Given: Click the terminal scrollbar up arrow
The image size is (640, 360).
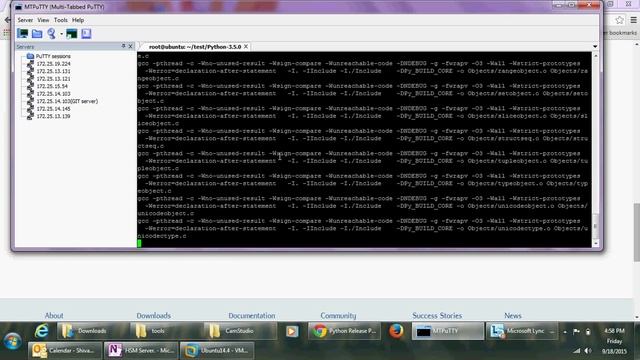Looking at the screenshot, I should (596, 56).
